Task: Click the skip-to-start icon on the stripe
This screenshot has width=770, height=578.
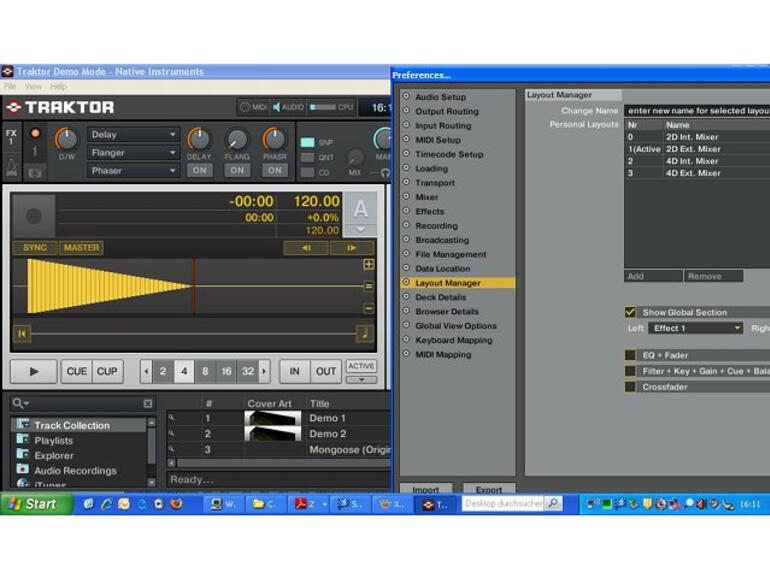Action: coord(21,333)
